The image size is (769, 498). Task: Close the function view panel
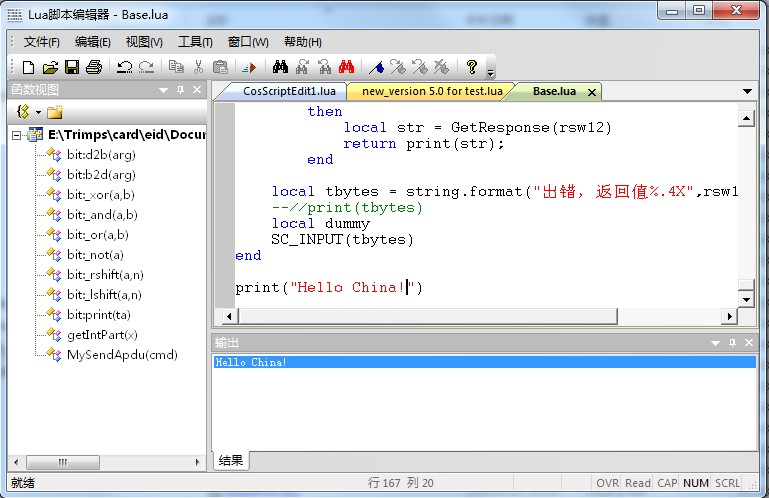197,90
